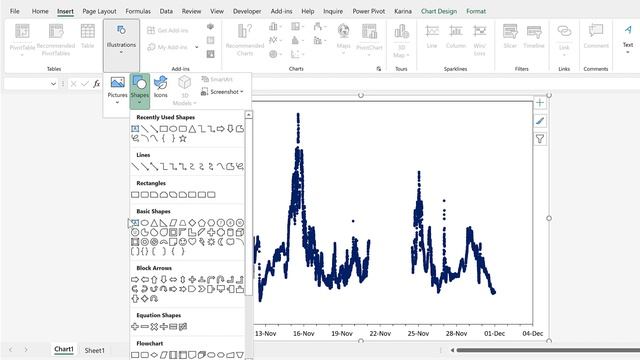Select the Chevron in Block Arrows
The image size is (640, 360).
pos(202,289)
